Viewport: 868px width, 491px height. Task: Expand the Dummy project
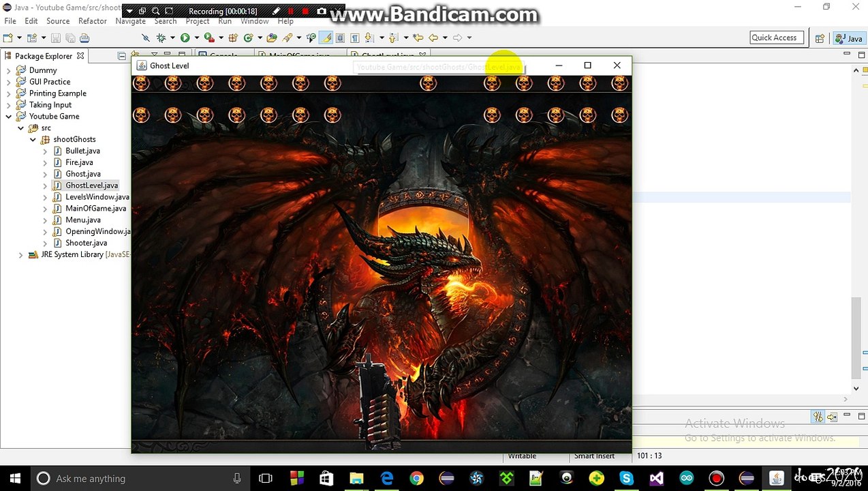tap(8, 70)
